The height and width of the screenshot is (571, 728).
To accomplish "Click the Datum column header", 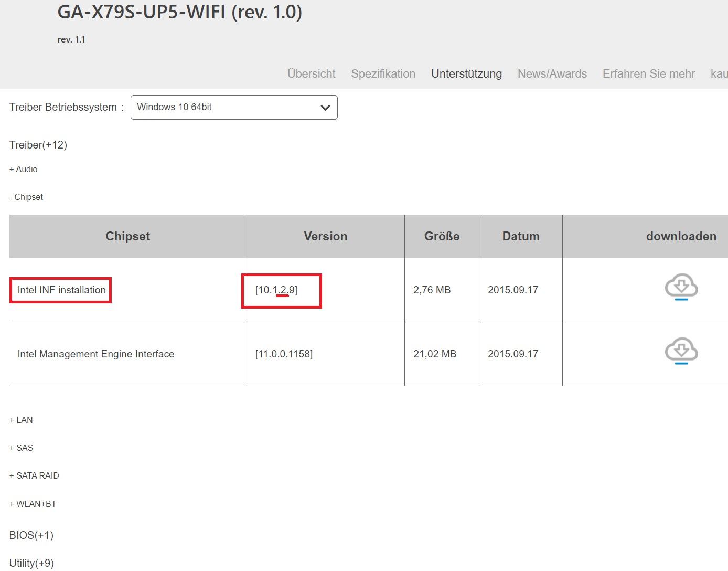I will click(521, 236).
